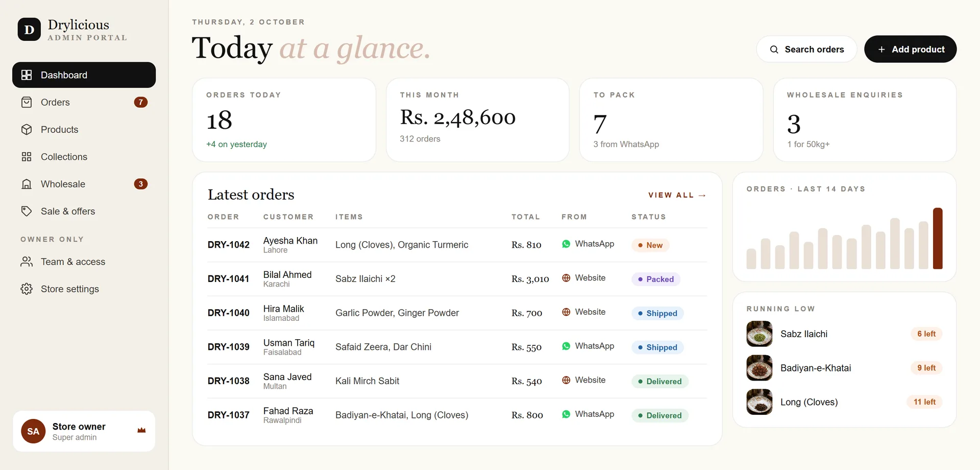
Task: Click the Rs. 2,48,600 monthly figure
Action: (458, 118)
